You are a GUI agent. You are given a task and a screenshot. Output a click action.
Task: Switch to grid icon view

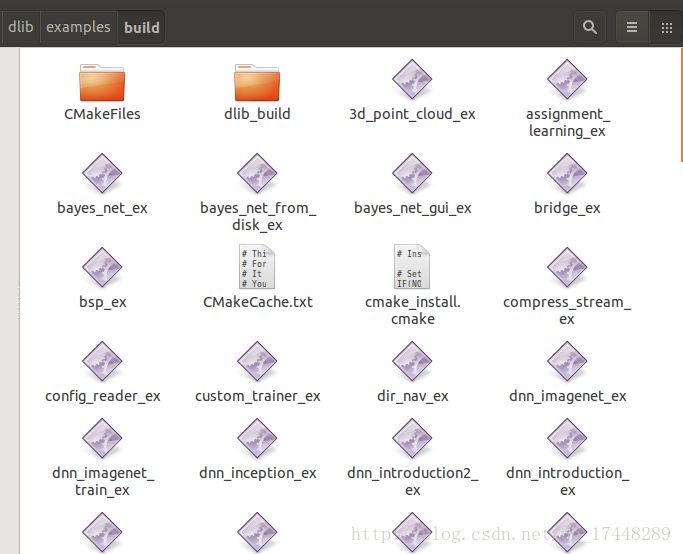[666, 28]
